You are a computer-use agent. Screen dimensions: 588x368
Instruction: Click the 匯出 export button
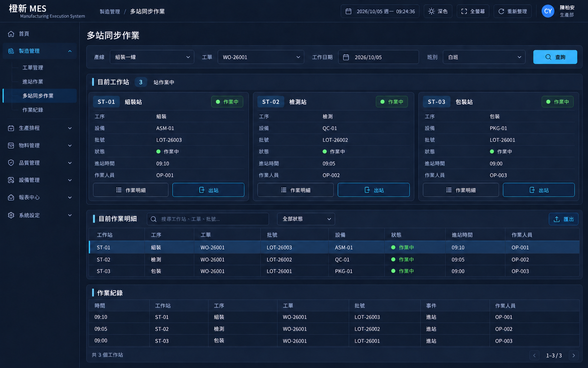coord(564,219)
